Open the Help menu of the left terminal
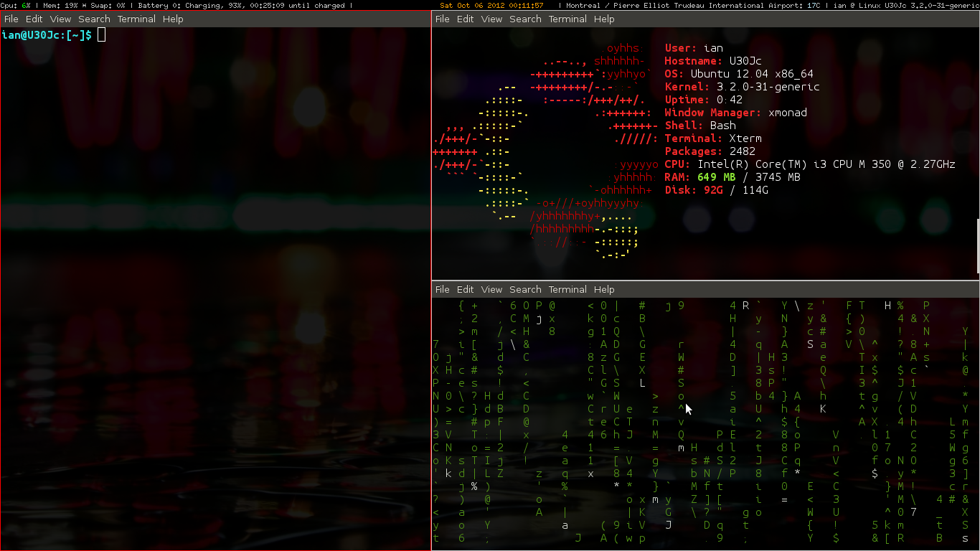Viewport: 980px width, 551px height. pos(171,19)
